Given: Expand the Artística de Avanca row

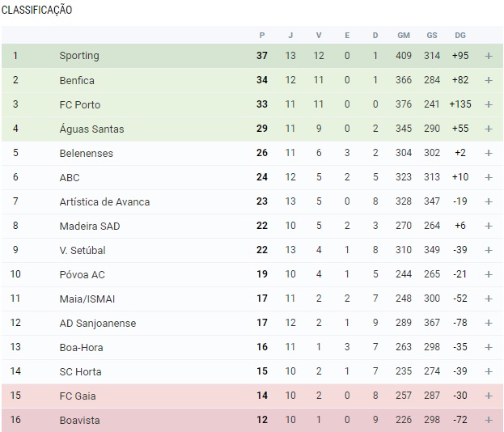Looking at the screenshot, I should [488, 201].
